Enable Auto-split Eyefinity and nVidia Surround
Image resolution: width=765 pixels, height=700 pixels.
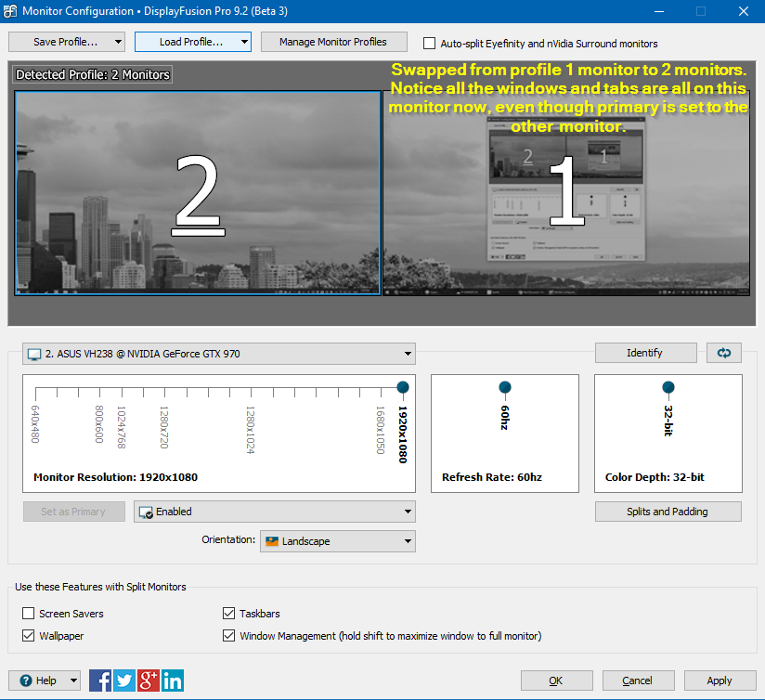click(429, 44)
